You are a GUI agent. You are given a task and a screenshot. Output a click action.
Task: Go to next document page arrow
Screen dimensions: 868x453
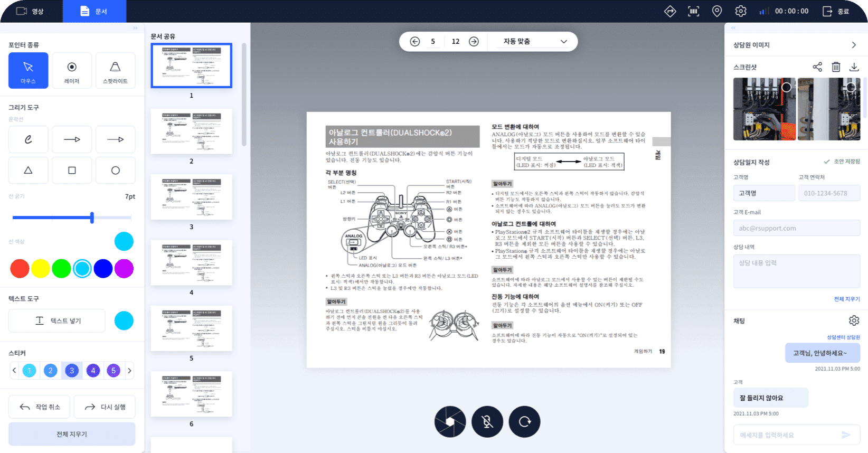(x=474, y=41)
